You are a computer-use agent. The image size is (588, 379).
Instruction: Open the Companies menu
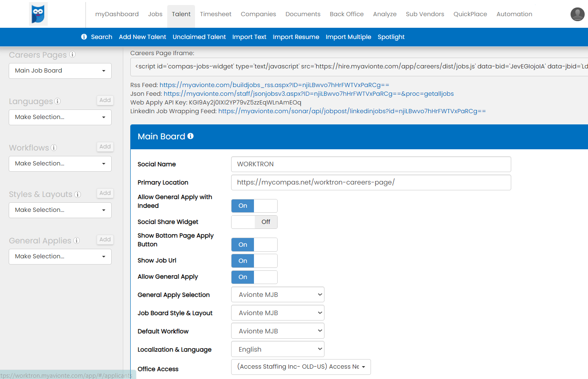point(258,14)
